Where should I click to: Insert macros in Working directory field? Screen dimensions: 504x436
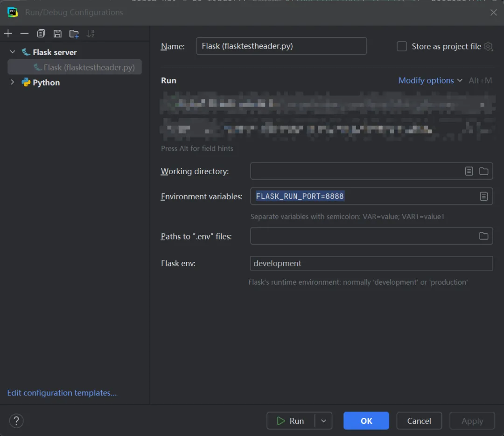pos(469,171)
